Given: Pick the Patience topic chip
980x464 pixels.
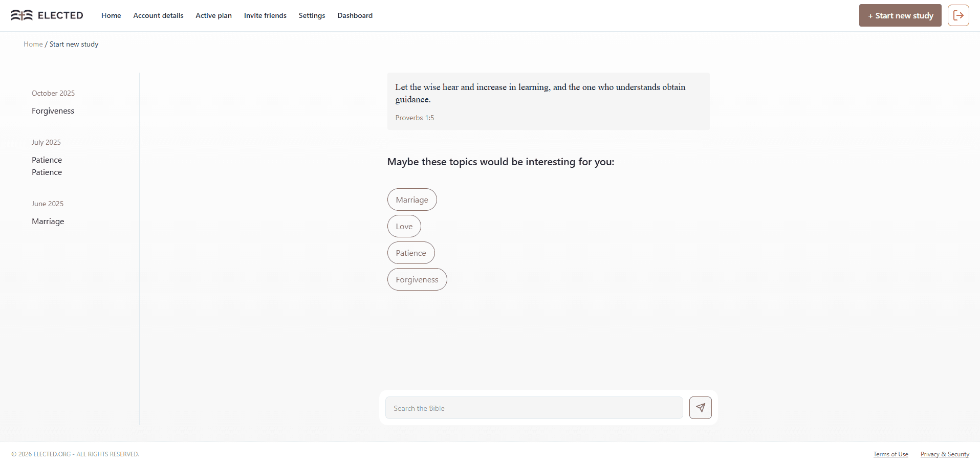Looking at the screenshot, I should pyautogui.click(x=411, y=253).
